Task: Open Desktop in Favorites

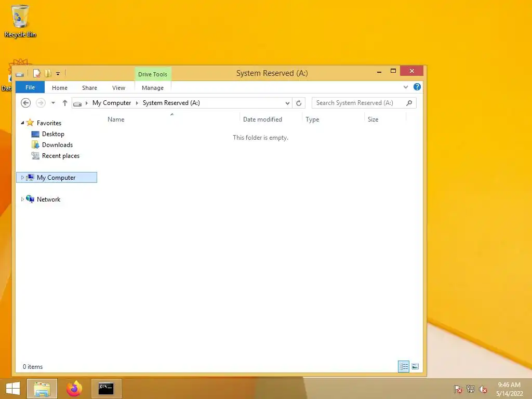Action: (x=53, y=134)
